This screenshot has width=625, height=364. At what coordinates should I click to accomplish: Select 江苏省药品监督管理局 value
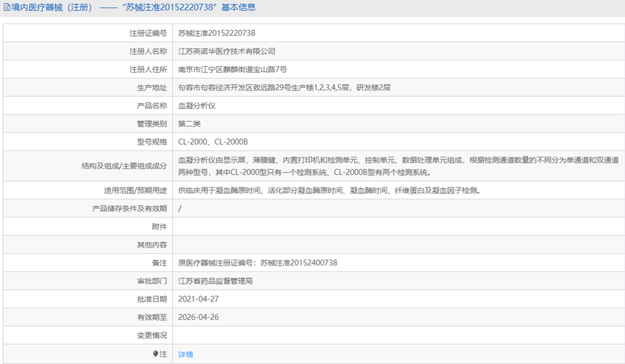click(x=215, y=281)
